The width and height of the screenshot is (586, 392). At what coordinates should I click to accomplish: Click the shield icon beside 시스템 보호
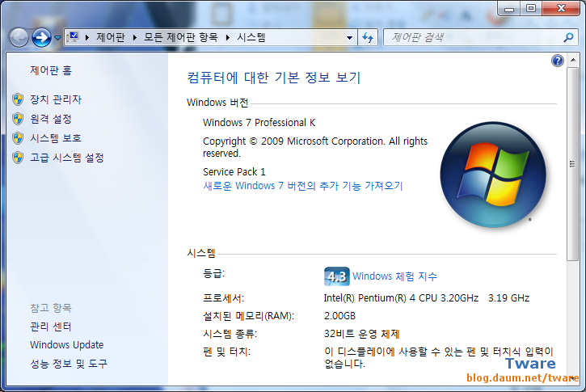coord(18,138)
